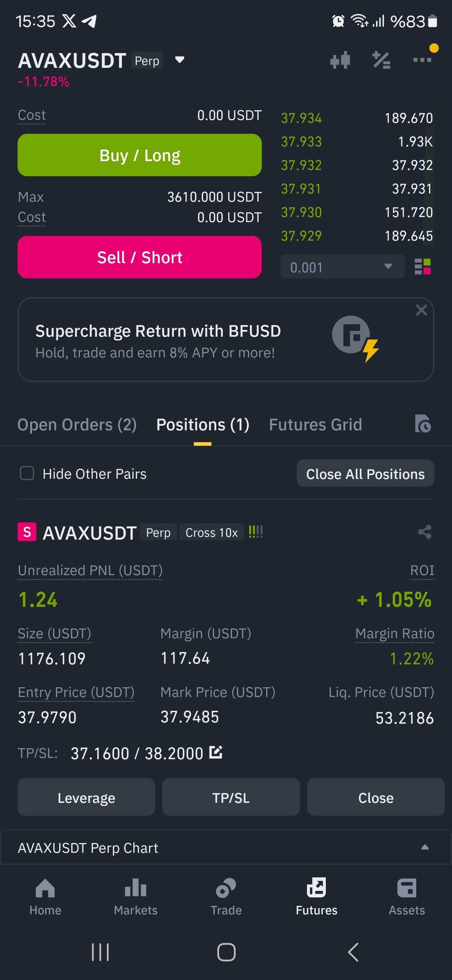This screenshot has height=980, width=452.
Task: Select the 37.934 order book price
Action: [301, 118]
